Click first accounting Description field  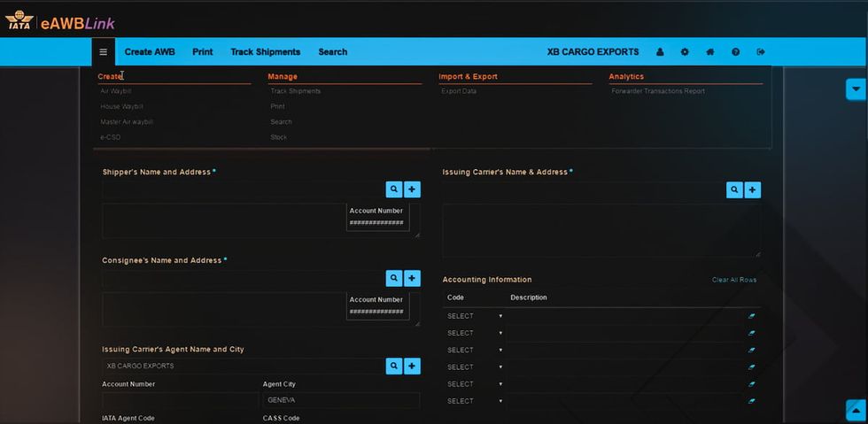pyautogui.click(x=625, y=316)
